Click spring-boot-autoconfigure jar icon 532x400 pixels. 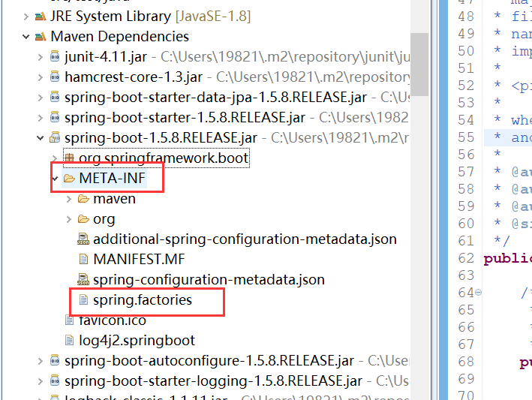(55, 360)
